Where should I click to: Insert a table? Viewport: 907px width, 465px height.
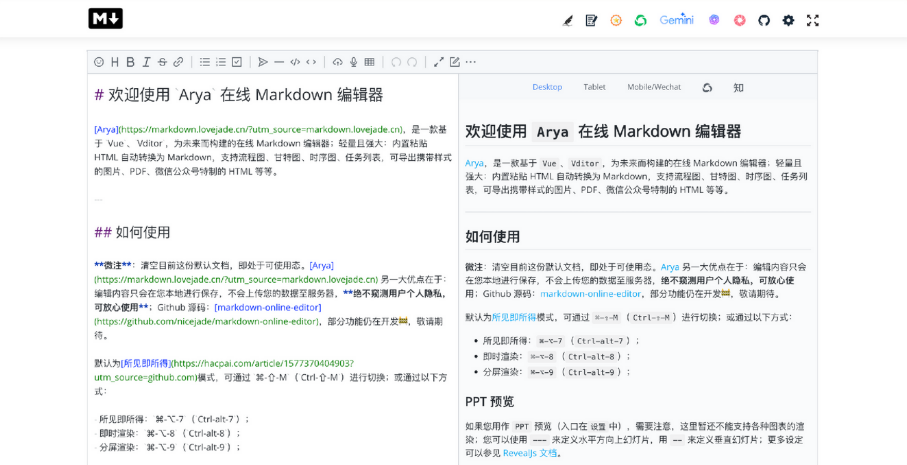[x=369, y=62]
